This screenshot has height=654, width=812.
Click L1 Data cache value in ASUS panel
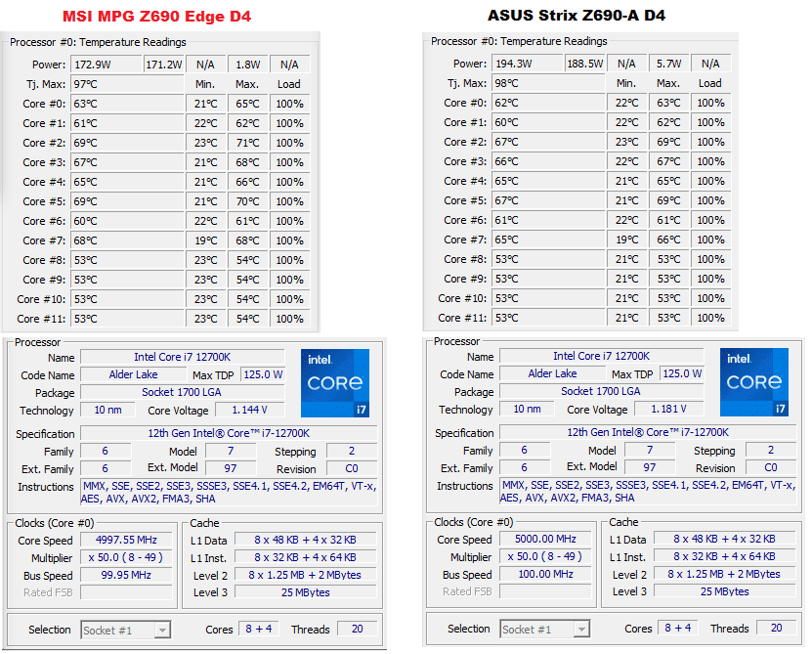pyautogui.click(x=724, y=539)
